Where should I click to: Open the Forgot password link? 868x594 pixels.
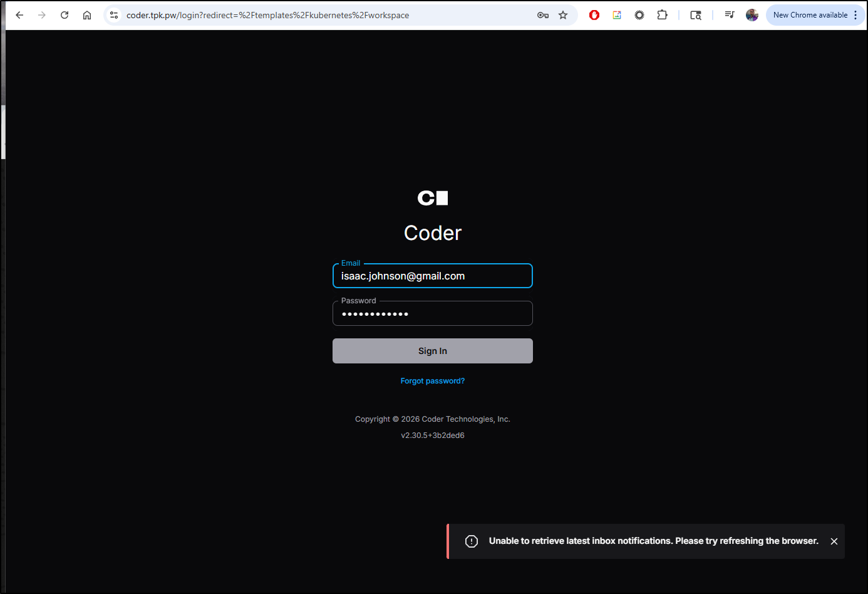(432, 380)
